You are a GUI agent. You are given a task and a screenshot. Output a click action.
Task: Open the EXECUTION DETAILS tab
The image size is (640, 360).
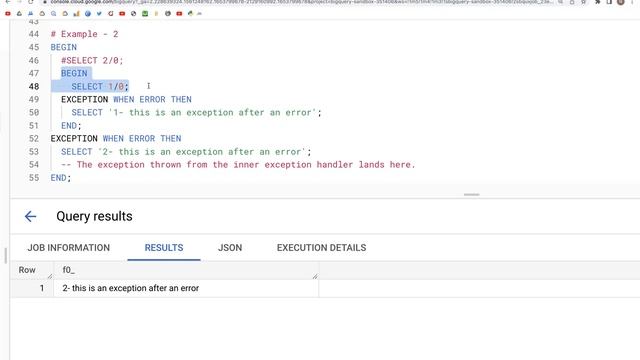point(321,248)
